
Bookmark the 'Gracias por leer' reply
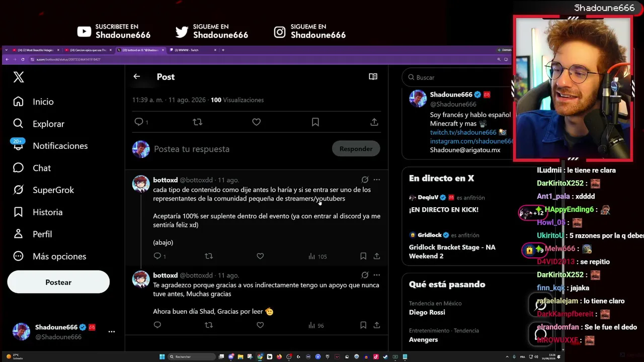click(363, 325)
